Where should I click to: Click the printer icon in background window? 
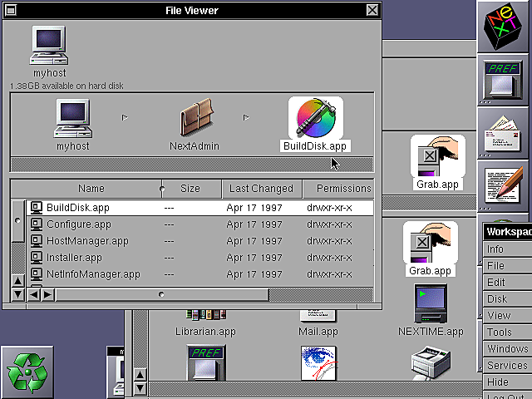point(431,363)
